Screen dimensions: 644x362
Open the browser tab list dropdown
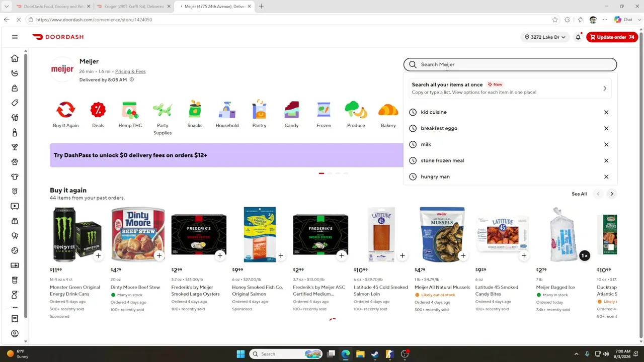7,7
